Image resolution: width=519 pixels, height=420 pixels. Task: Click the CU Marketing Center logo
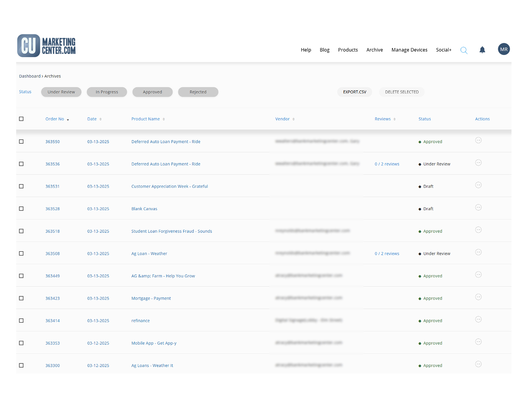(x=46, y=45)
